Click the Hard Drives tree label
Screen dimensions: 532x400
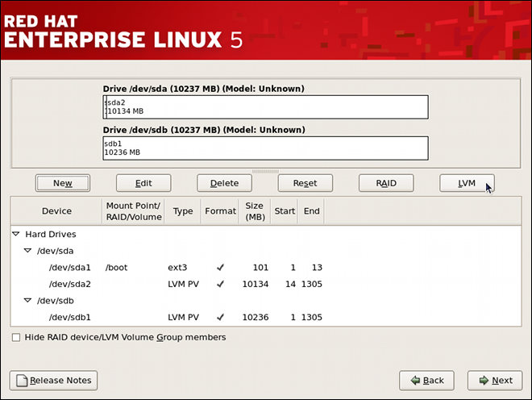51,235
